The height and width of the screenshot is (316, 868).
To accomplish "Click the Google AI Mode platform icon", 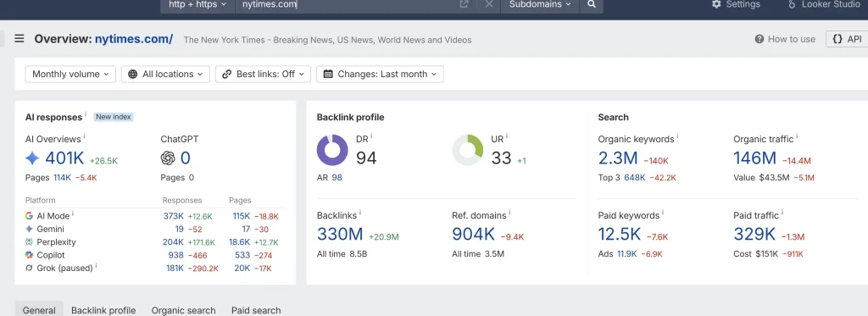I will [30, 216].
